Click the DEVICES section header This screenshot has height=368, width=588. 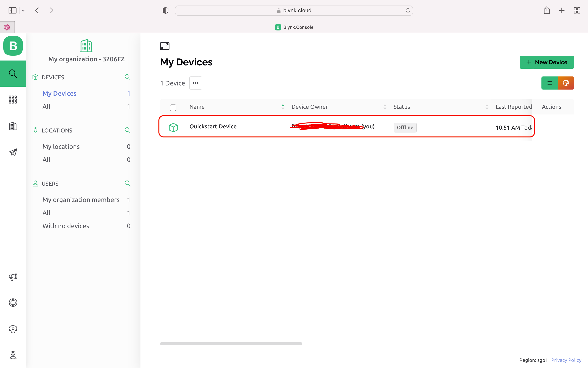[53, 77]
